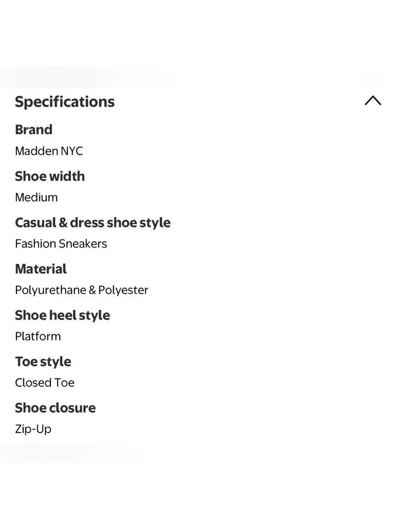Click the Madden NYC brand value
The width and height of the screenshot is (399, 532).
pyautogui.click(x=49, y=151)
